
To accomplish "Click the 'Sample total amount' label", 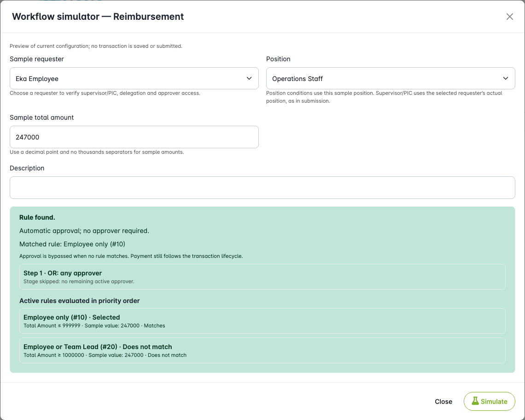I will (41, 117).
